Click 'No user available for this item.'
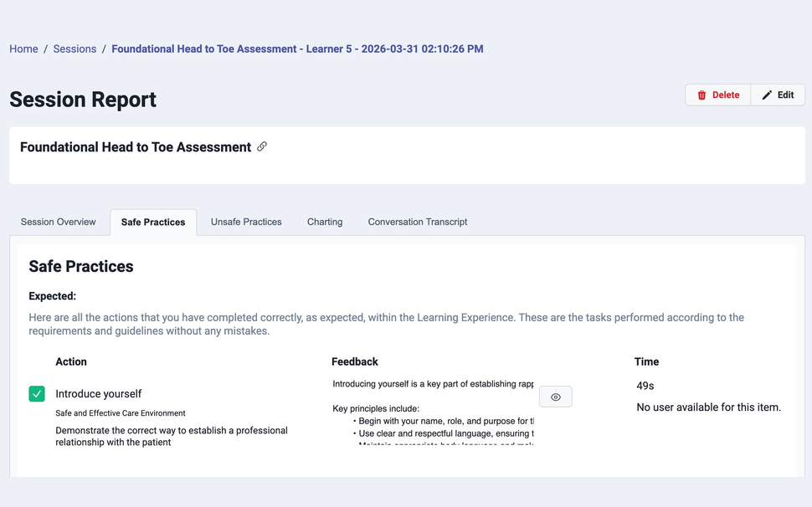812x507 pixels. point(708,407)
